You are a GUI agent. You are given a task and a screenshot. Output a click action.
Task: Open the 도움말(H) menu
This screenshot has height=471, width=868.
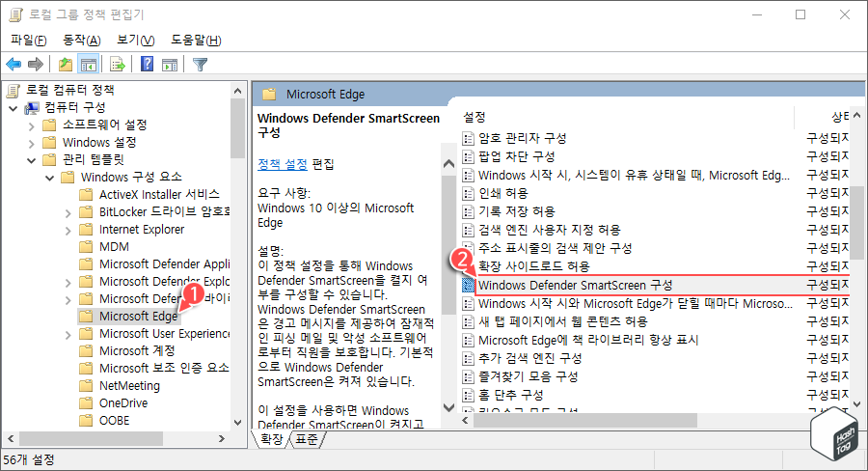coord(196,40)
